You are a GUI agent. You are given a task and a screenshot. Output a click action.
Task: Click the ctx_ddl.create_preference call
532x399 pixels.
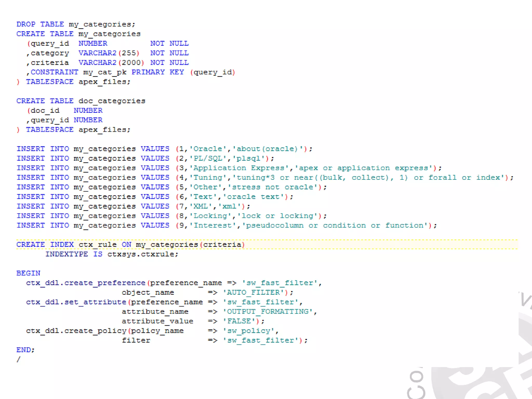click(86, 283)
